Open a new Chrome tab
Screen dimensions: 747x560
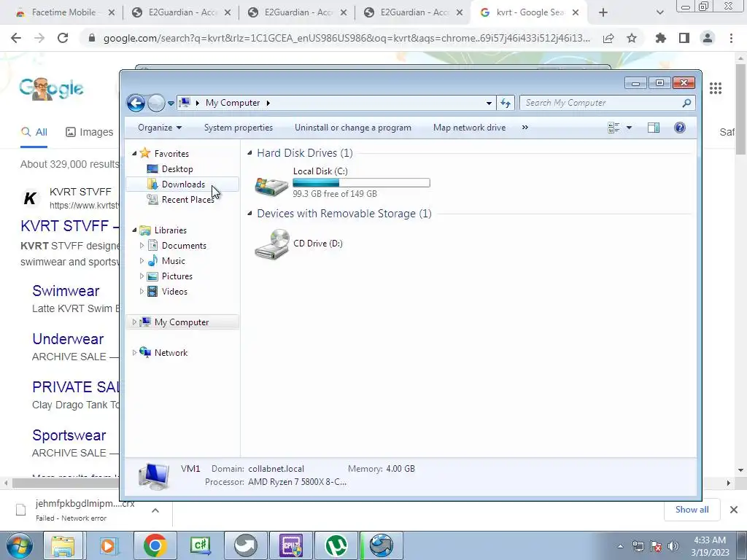603,13
